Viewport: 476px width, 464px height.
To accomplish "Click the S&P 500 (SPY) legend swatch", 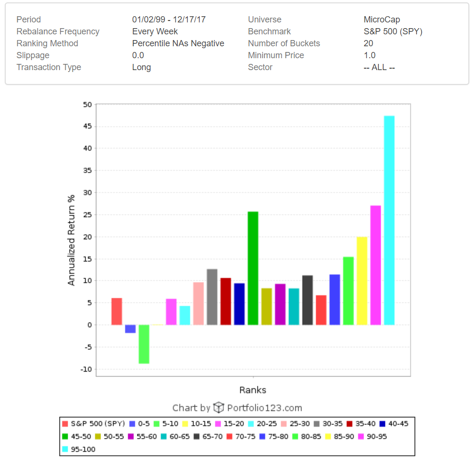I will pos(65,423).
